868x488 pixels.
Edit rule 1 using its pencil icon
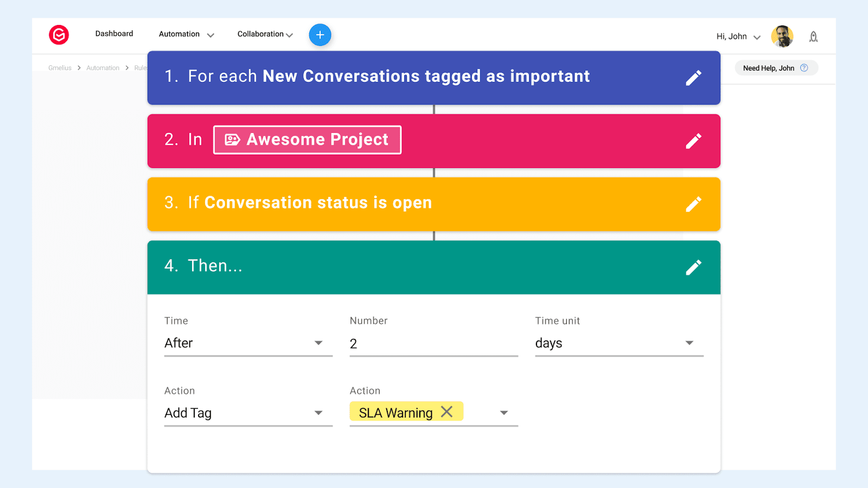tap(694, 78)
